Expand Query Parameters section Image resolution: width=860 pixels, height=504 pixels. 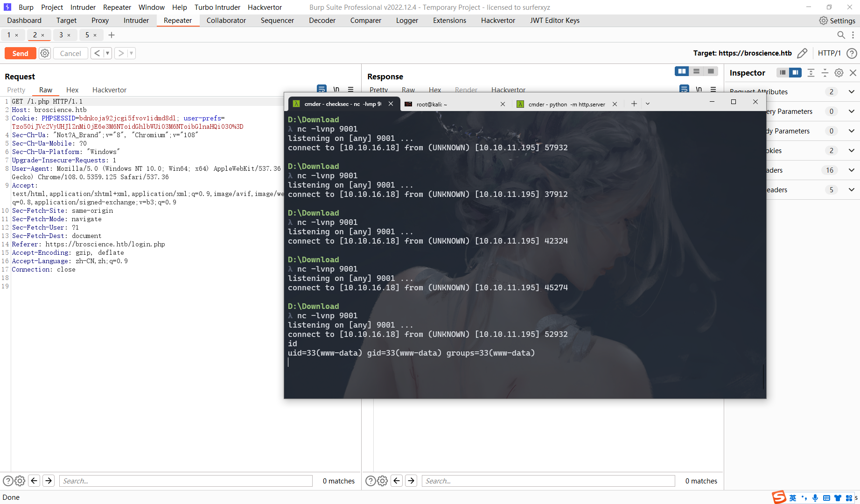852,112
